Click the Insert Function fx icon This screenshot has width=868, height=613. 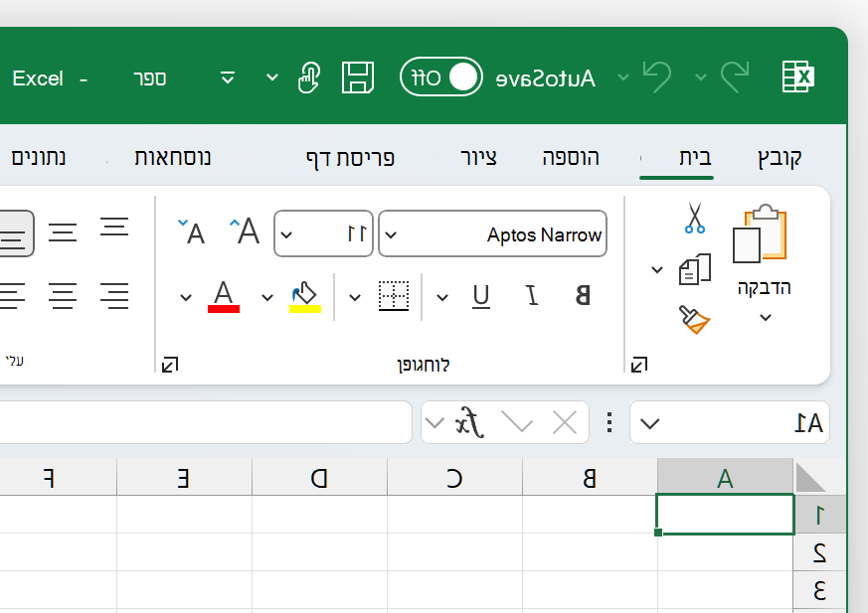coord(469,422)
